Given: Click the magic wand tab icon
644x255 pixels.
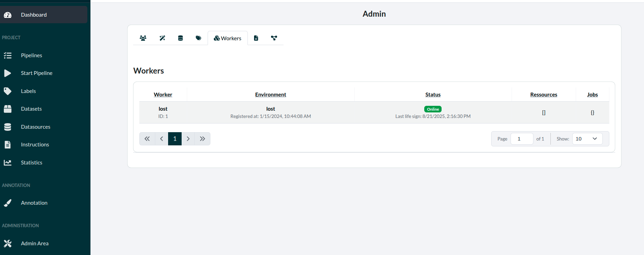Looking at the screenshot, I should coord(162,38).
